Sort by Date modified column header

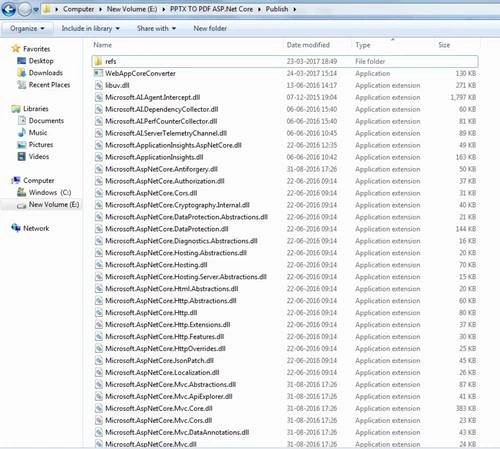coord(308,45)
